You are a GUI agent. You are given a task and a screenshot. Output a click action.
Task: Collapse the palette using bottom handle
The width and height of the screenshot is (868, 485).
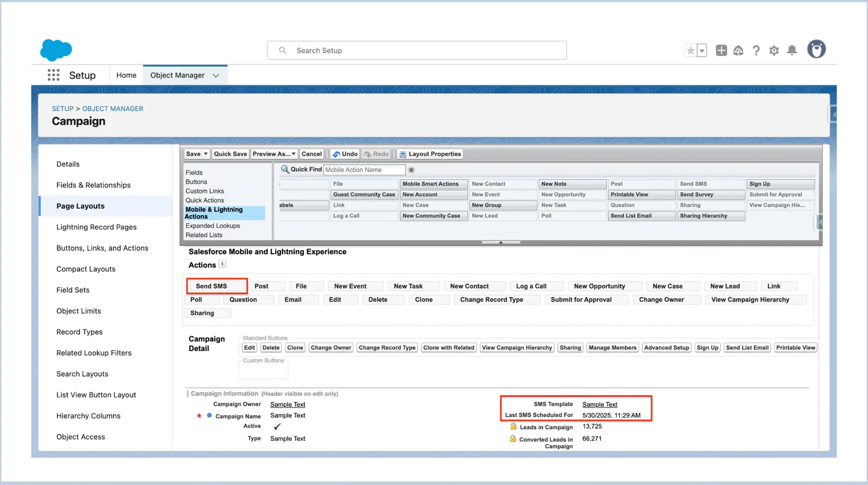(x=500, y=242)
